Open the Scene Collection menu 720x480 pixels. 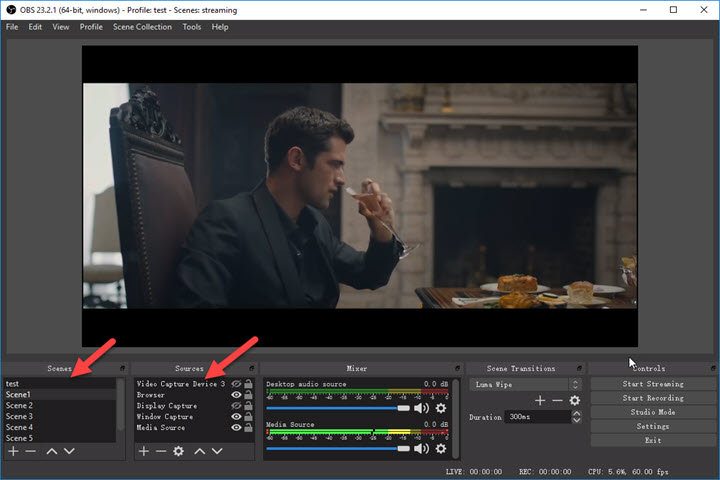click(142, 27)
